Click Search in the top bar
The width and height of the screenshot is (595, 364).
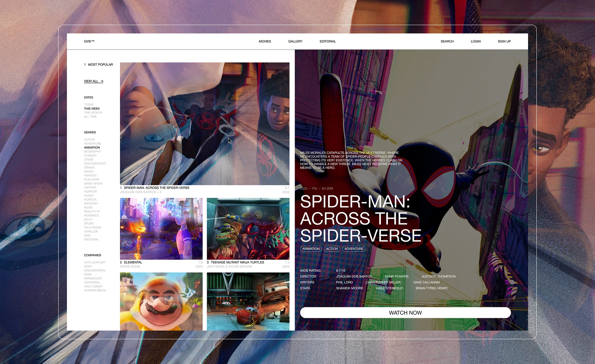[447, 41]
